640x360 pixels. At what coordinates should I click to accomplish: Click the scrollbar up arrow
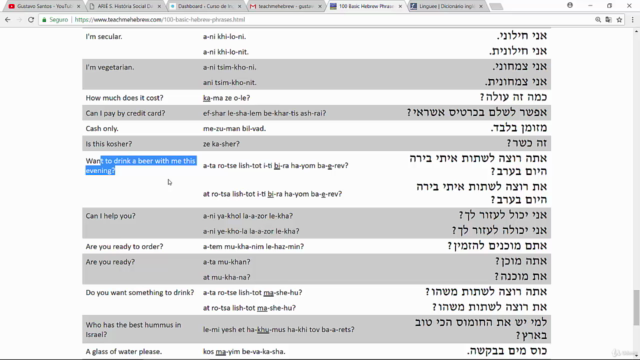[x=636, y=31]
